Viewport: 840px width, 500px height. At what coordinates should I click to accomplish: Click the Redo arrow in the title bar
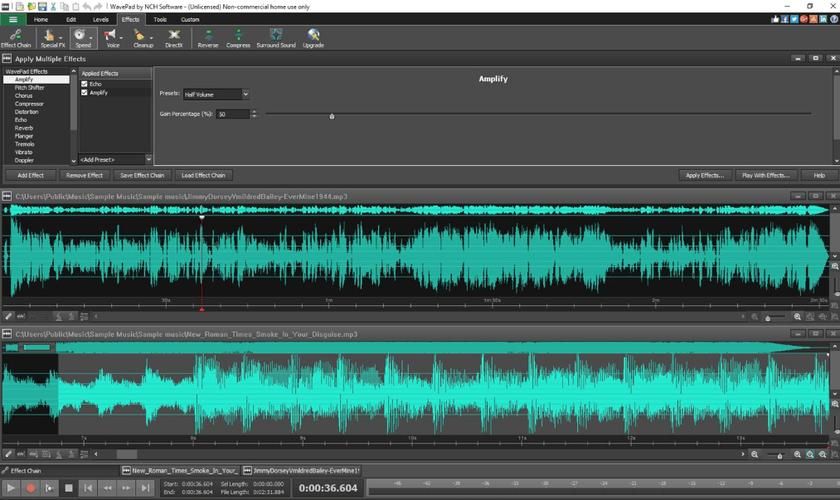coord(98,6)
